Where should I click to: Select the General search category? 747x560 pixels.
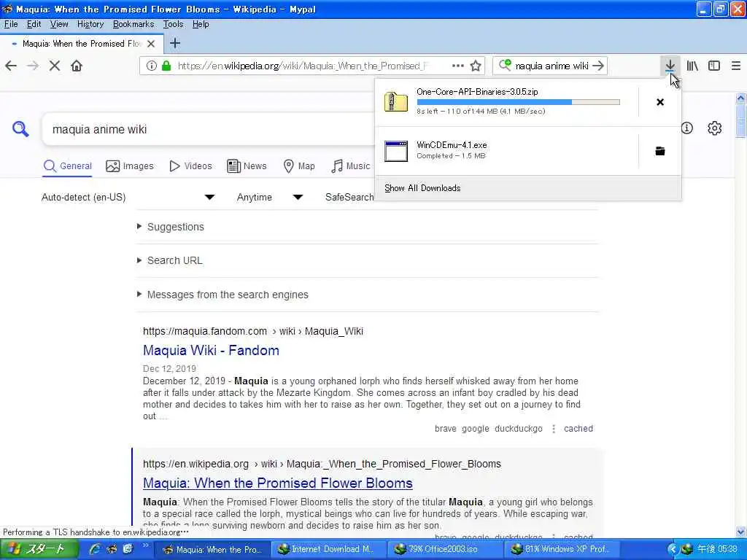tap(67, 166)
